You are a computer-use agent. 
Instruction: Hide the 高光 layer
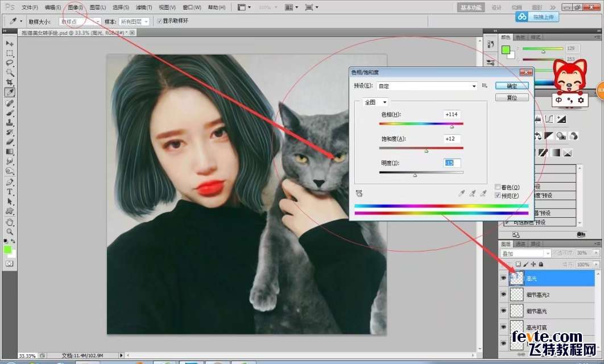(503, 278)
